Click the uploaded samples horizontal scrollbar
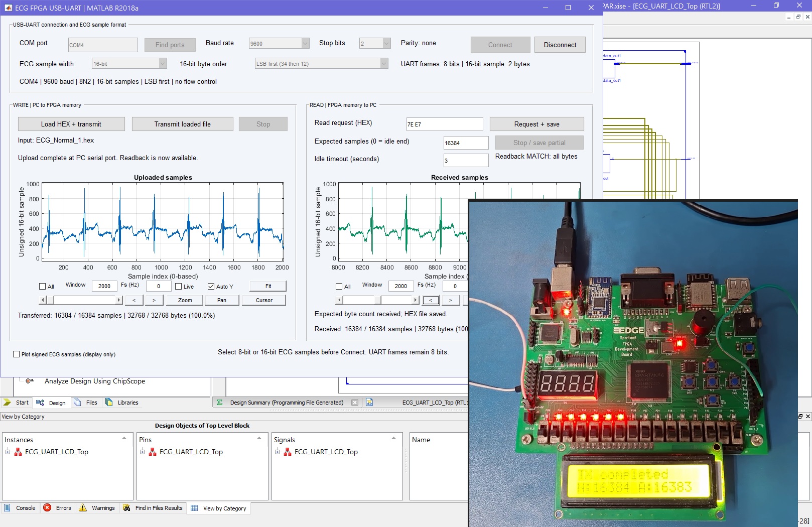Viewport: 812px width, 527px height. coord(81,300)
